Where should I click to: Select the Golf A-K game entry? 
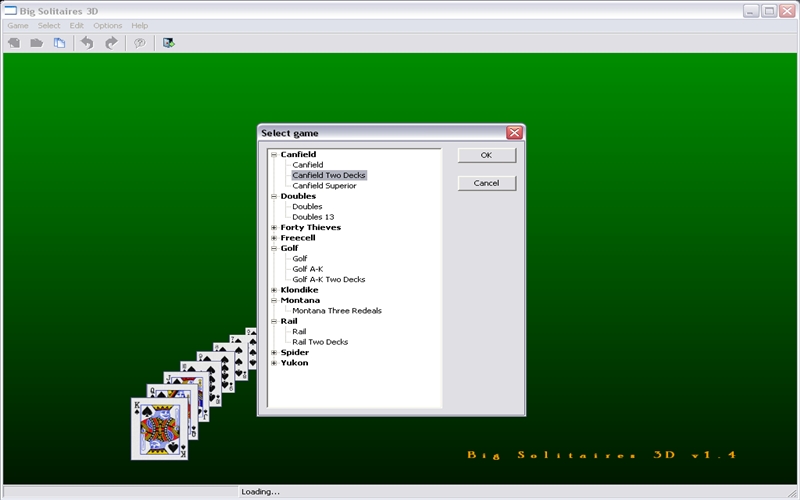coord(308,269)
